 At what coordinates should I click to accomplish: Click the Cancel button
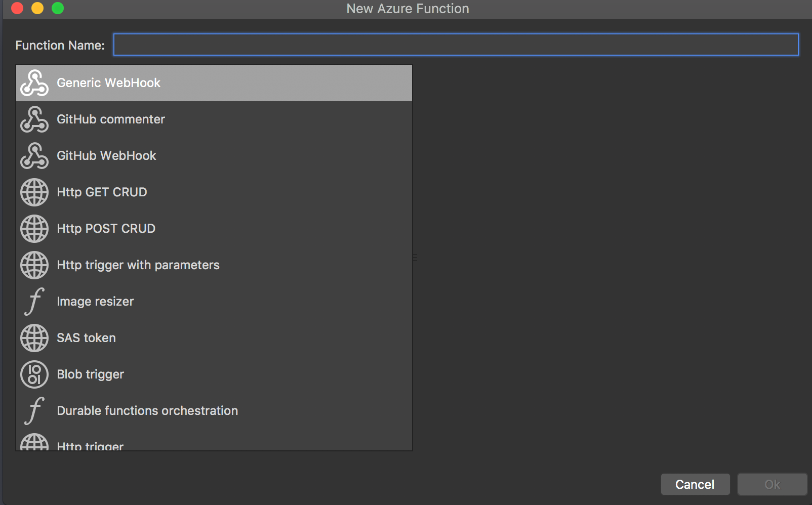(x=695, y=484)
